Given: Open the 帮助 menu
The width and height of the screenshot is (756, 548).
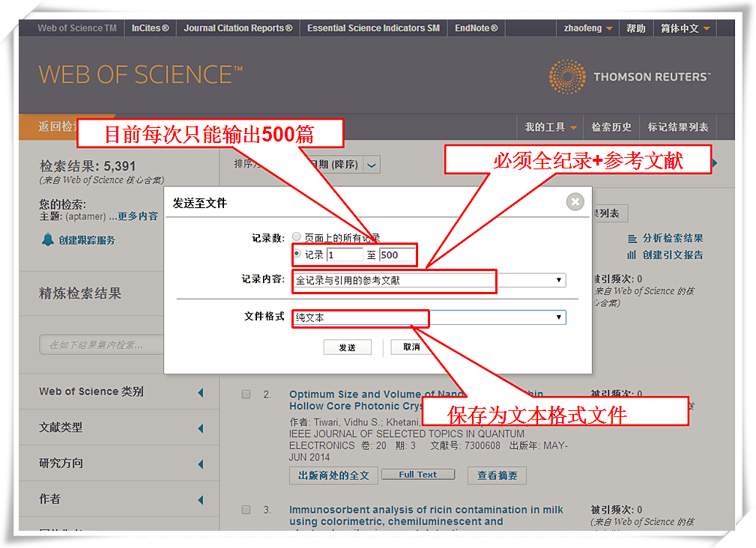Looking at the screenshot, I should pyautogui.click(x=635, y=28).
